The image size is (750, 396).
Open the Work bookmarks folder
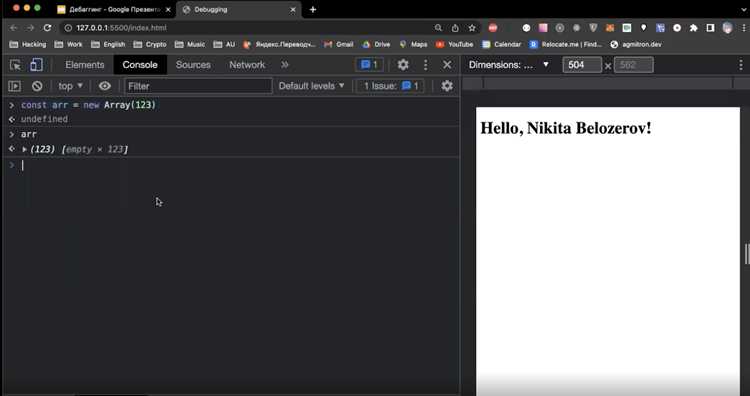coord(68,44)
